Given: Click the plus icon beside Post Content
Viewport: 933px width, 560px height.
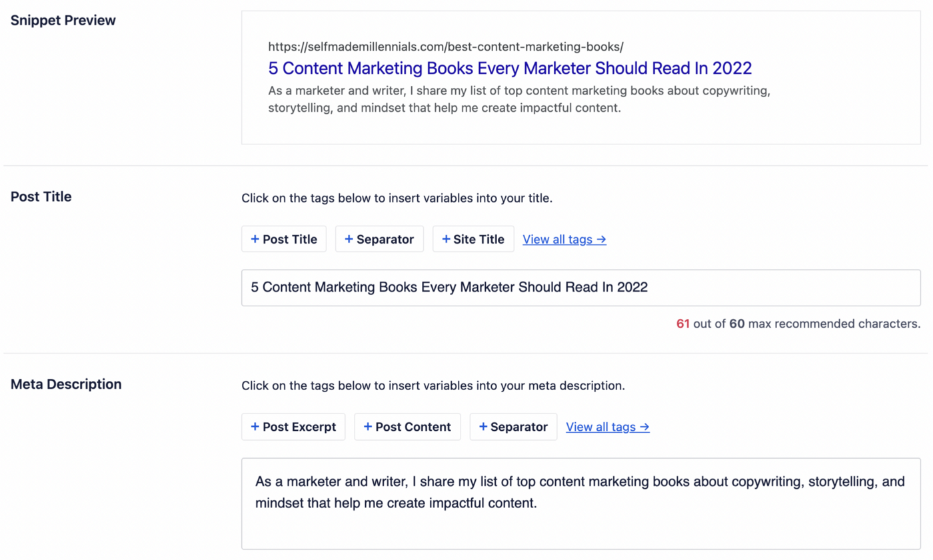Looking at the screenshot, I should tap(367, 427).
